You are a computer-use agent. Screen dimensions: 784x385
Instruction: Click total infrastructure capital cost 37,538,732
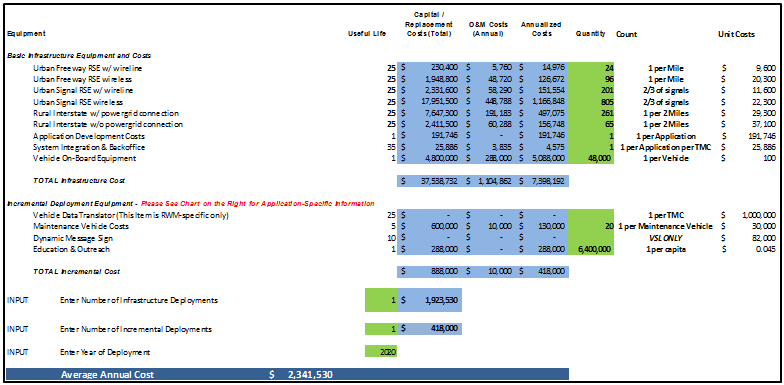click(x=430, y=181)
